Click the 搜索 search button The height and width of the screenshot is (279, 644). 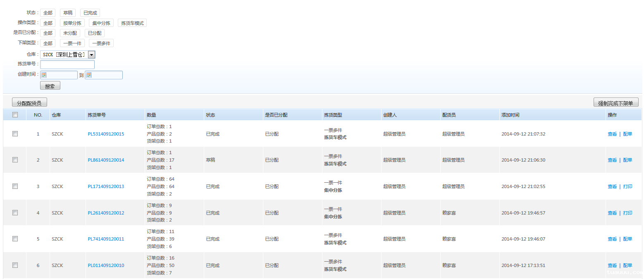point(50,86)
